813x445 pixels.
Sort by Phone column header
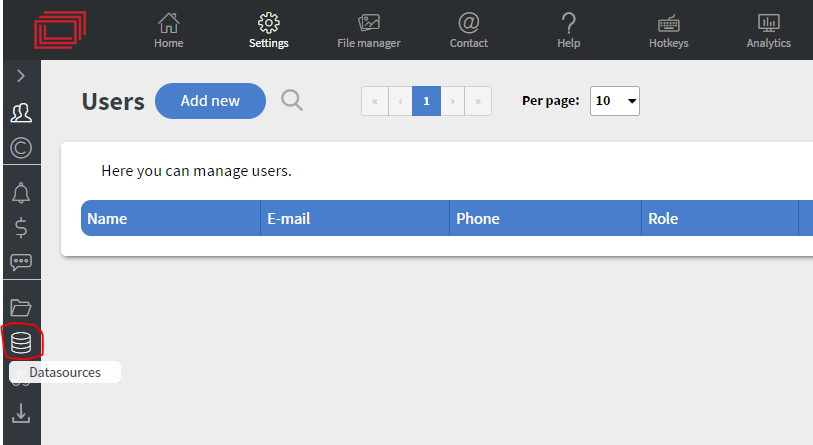pos(545,218)
